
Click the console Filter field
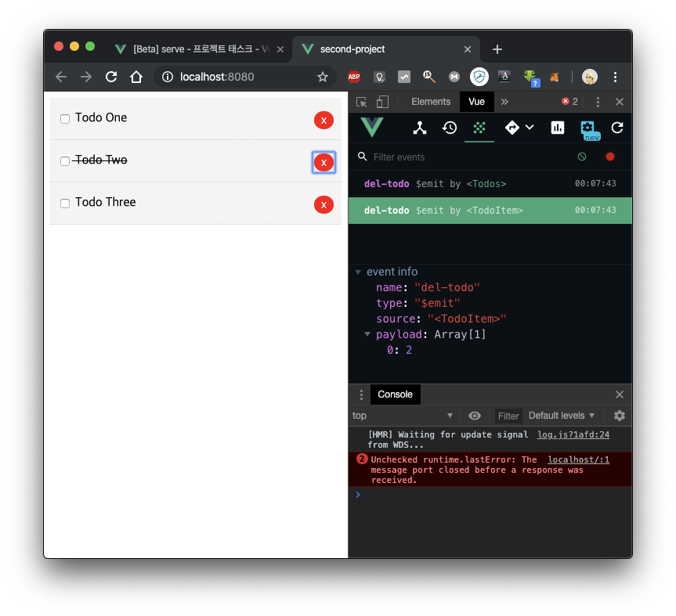[508, 416]
